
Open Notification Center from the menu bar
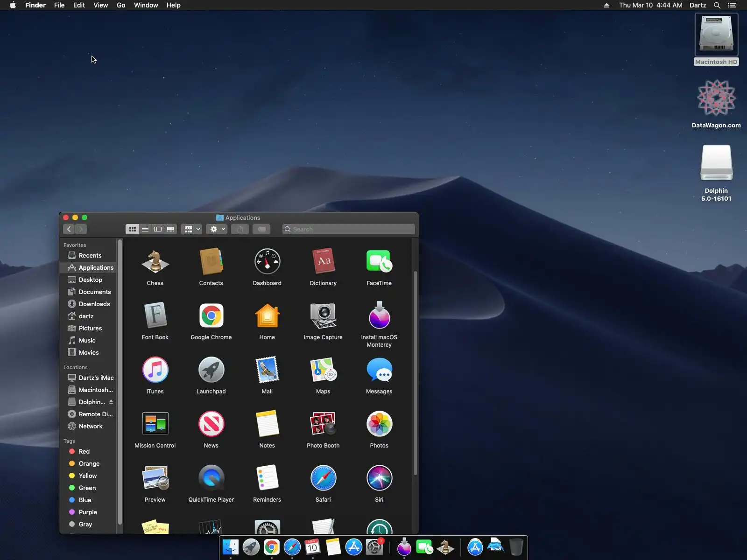point(732,5)
